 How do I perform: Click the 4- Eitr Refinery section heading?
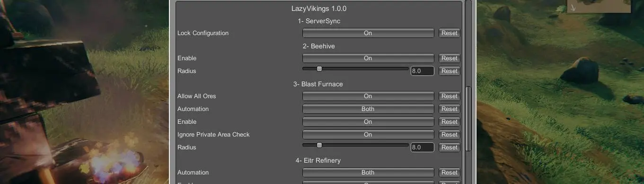(318, 160)
